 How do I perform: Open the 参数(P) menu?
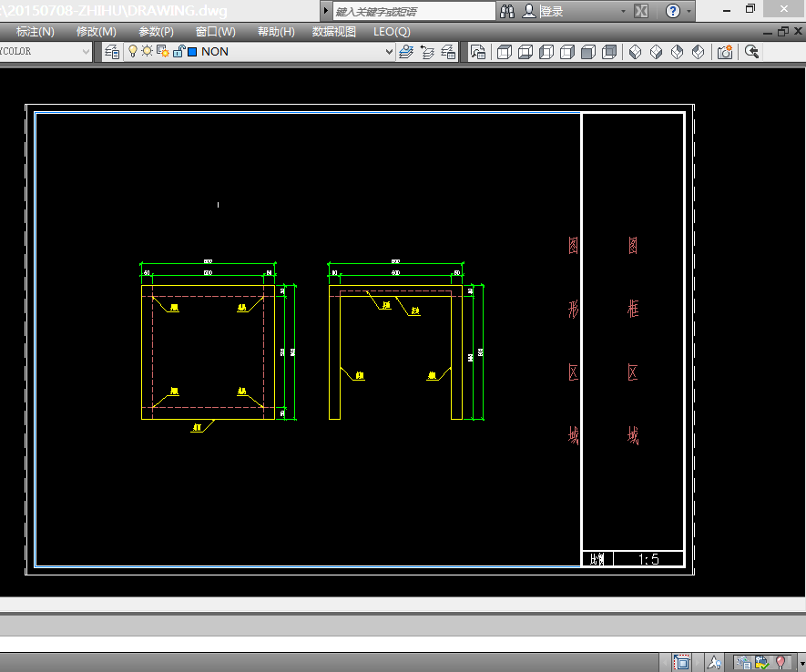click(x=156, y=31)
